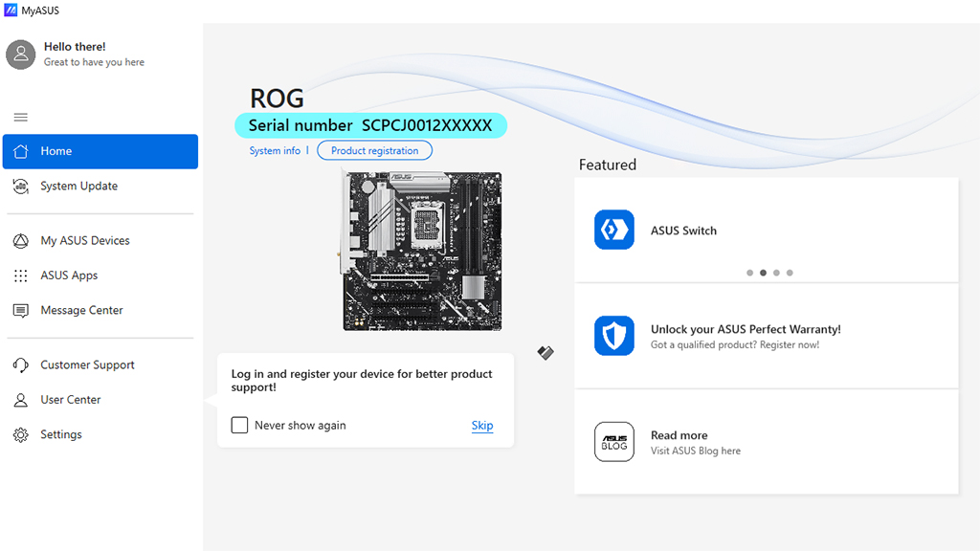Open System Update icon in sidebar
The width and height of the screenshot is (980, 551).
click(x=21, y=187)
